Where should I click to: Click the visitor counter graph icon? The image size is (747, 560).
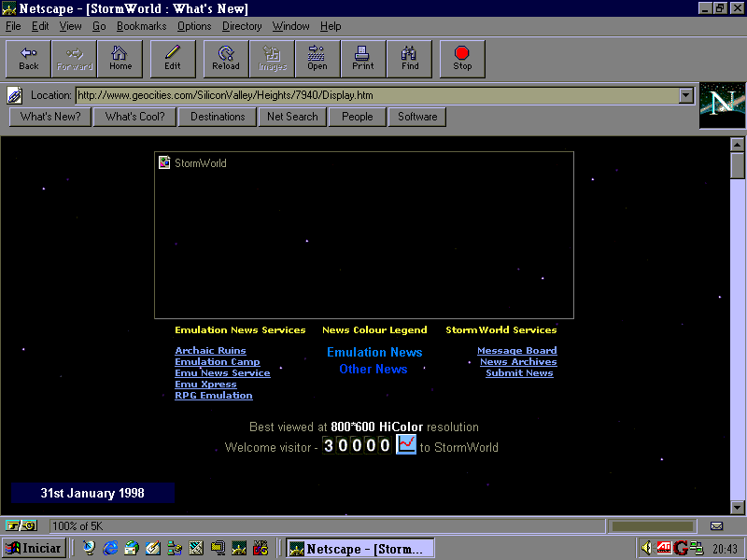tap(406, 444)
